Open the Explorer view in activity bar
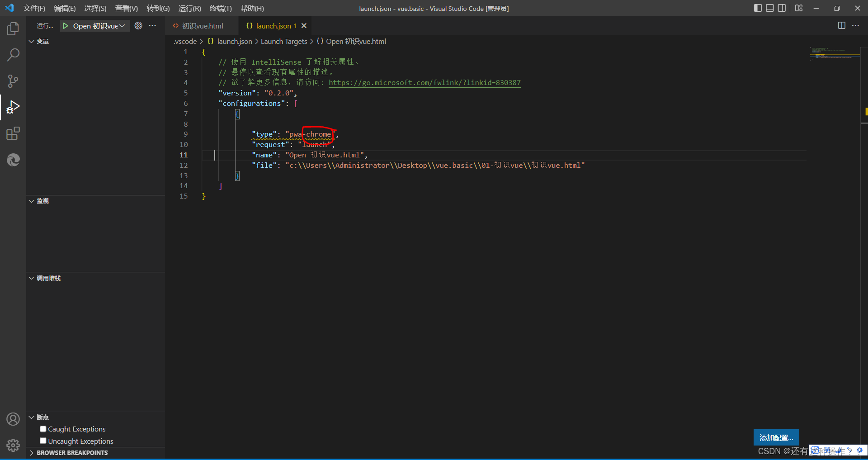868x460 pixels. tap(13, 29)
